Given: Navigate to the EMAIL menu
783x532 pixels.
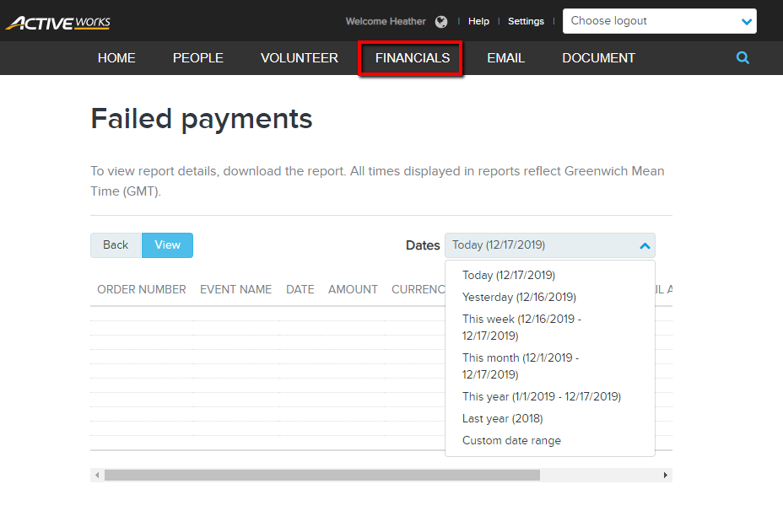Looking at the screenshot, I should point(505,58).
